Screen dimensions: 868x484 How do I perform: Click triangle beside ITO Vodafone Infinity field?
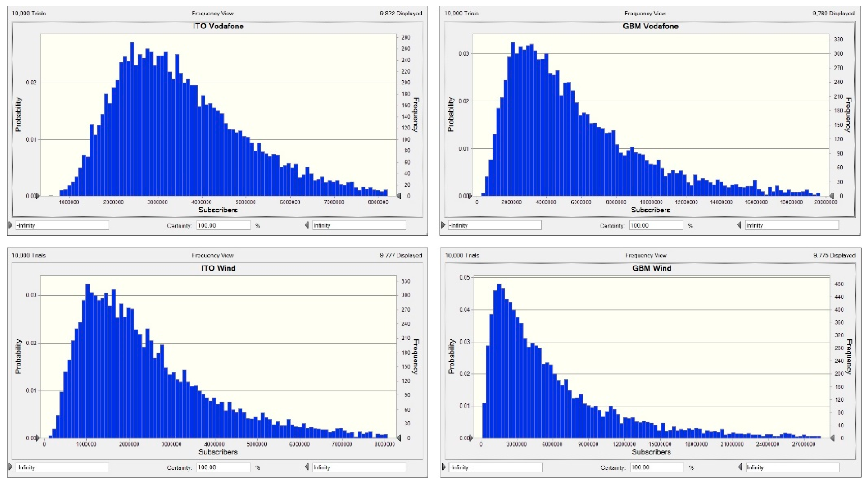coord(307,225)
